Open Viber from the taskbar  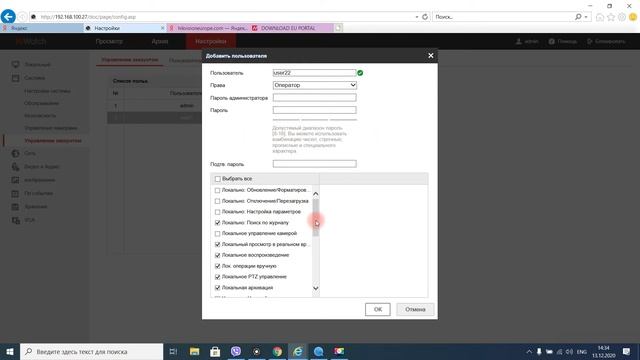[236, 351]
